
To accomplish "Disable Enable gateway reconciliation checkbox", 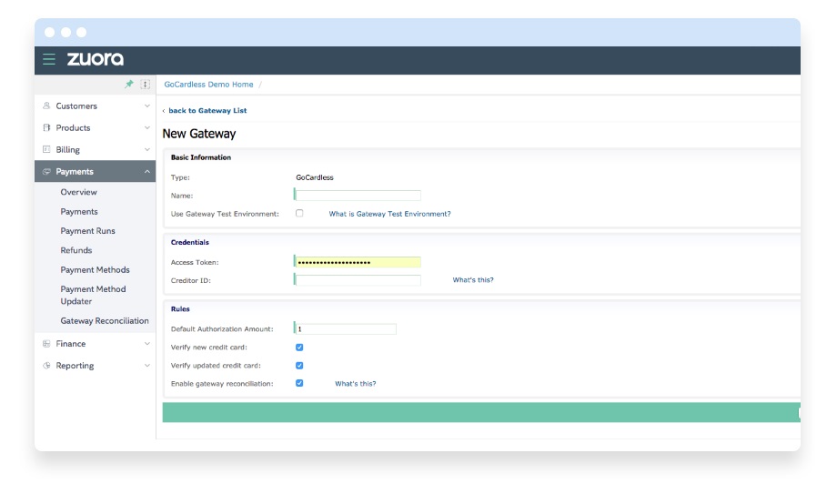I will 299,384.
